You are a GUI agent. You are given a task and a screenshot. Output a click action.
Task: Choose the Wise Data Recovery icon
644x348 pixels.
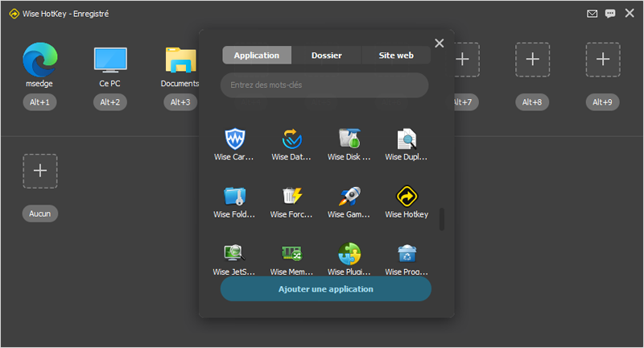(x=291, y=139)
